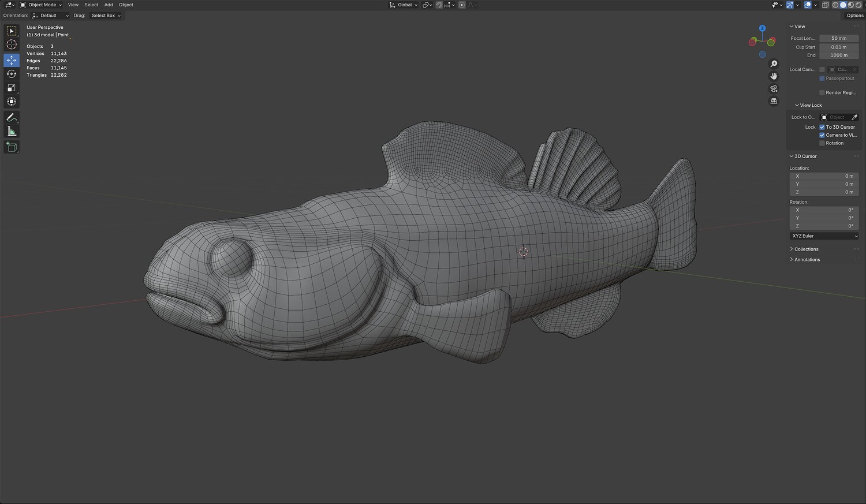Screen dimensions: 866x504
Task: Toggle the viewport gizmos button
Action: pos(790,5)
